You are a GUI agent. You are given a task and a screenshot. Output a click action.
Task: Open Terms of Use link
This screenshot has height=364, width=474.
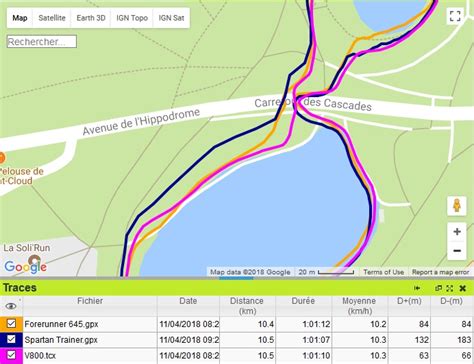pos(383,272)
